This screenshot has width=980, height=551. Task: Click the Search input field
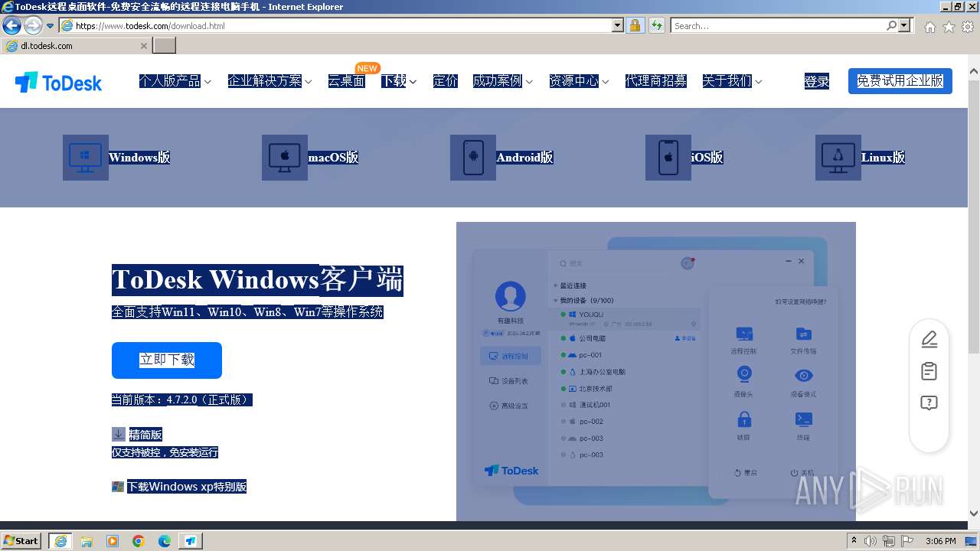[778, 25]
